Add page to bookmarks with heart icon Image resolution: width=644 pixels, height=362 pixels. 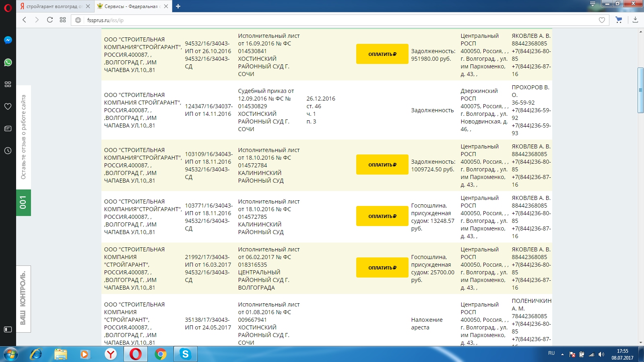point(602,20)
